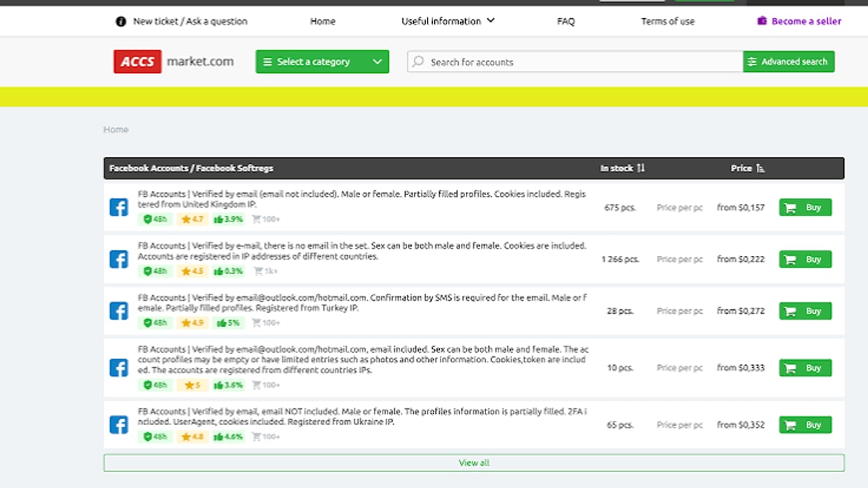
Task: Go to the Home menu item
Action: coord(323,22)
